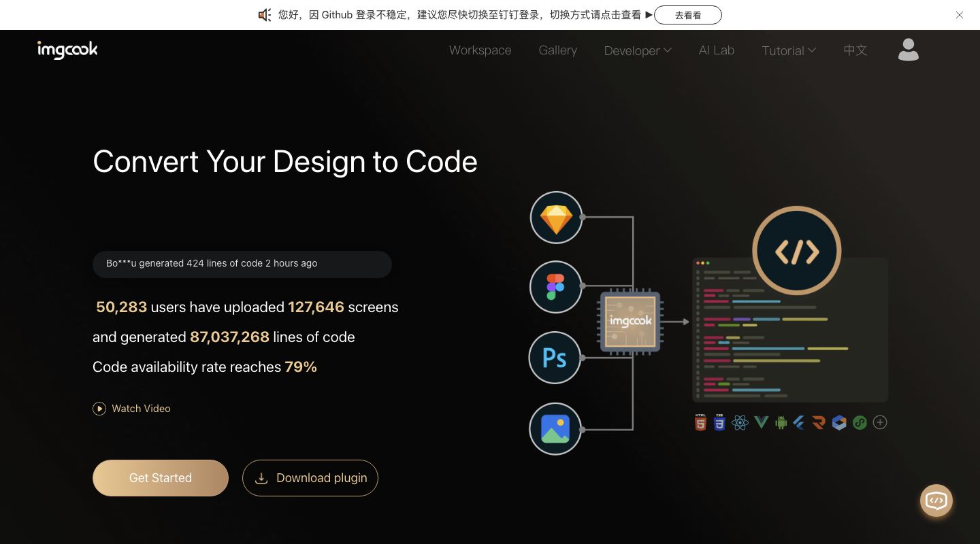Click the React atom icon
Image resolution: width=980 pixels, height=544 pixels.
click(x=740, y=423)
